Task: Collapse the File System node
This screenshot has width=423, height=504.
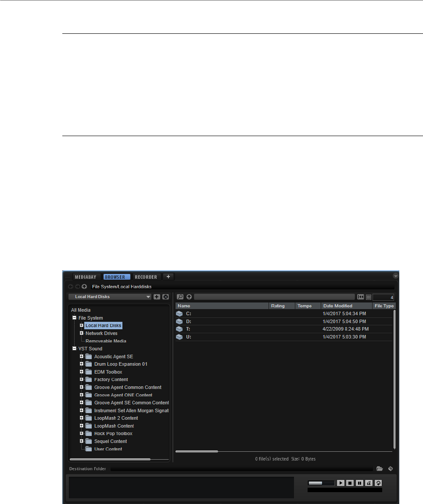Action: point(74,317)
